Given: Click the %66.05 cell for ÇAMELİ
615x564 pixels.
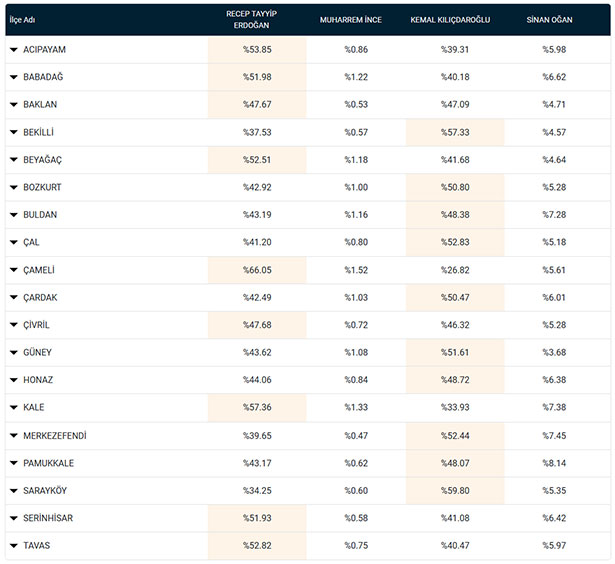Looking at the screenshot, I should [x=257, y=270].
